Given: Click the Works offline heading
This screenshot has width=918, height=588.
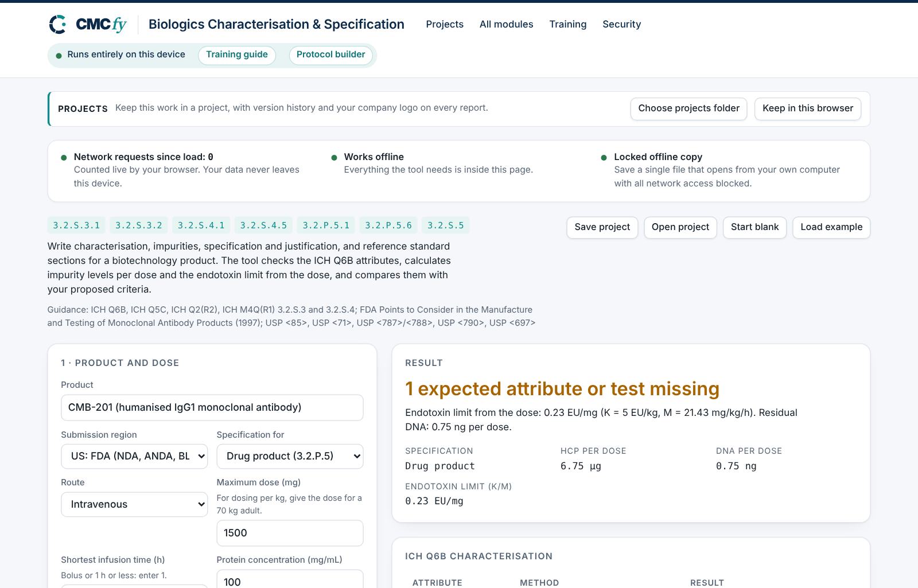Looking at the screenshot, I should (374, 157).
